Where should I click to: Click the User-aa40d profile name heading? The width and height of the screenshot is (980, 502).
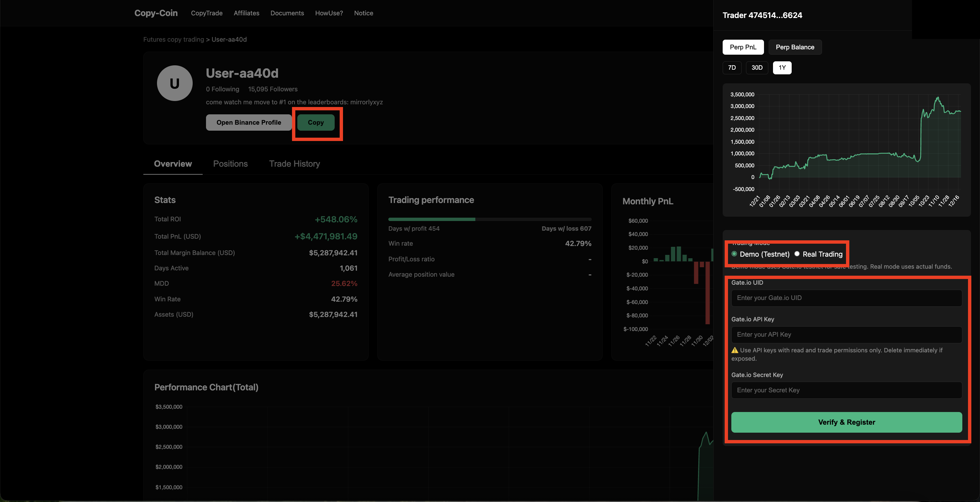tap(242, 73)
